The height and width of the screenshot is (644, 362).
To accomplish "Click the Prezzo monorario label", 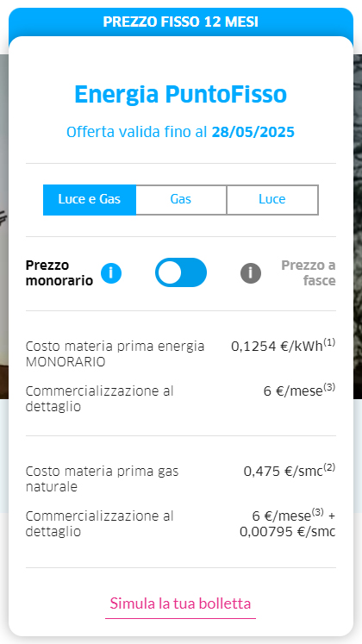I will (x=59, y=273).
